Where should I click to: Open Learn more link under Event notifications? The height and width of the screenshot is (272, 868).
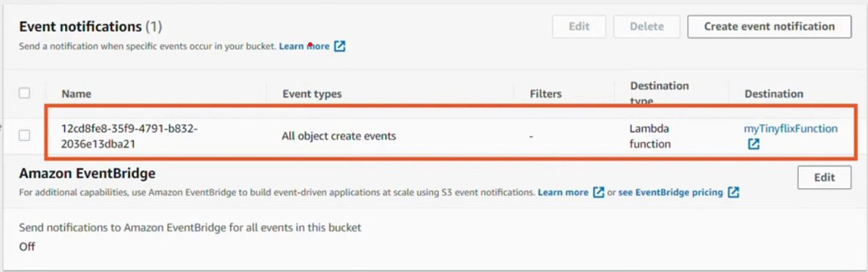pos(304,46)
